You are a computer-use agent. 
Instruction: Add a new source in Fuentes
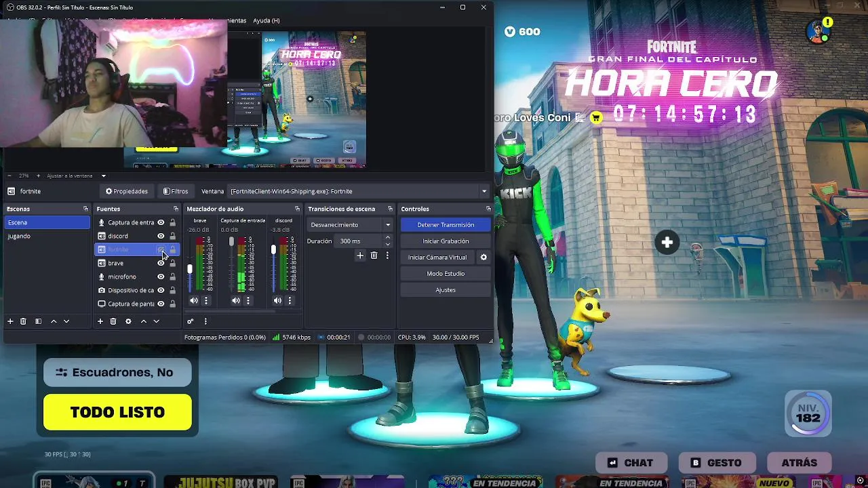[100, 321]
